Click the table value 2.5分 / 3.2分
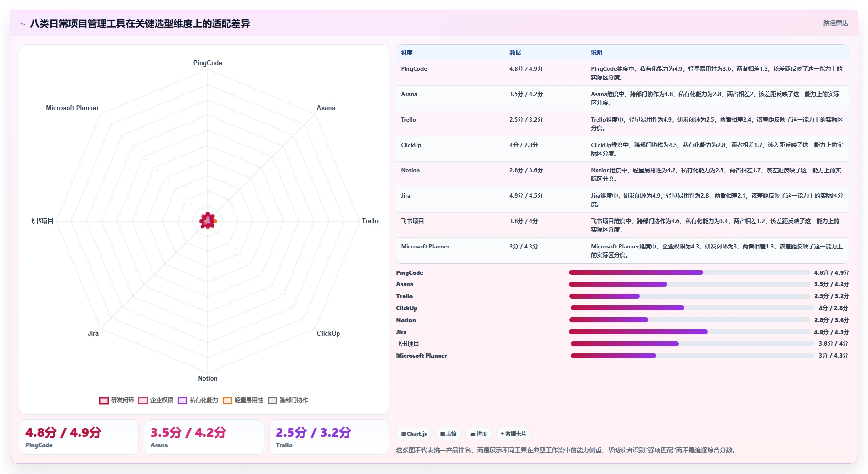Viewport: 868px width, 474px height. tap(526, 120)
